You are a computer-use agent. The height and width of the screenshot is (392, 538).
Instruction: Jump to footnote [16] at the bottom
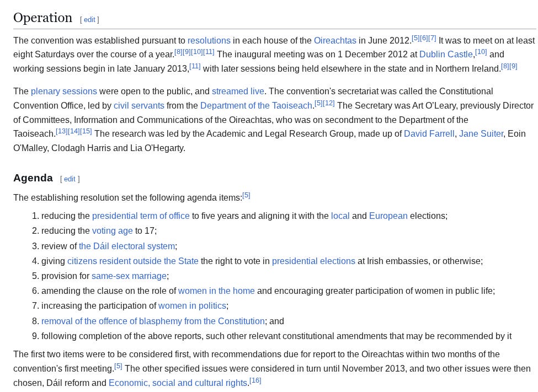point(255,380)
